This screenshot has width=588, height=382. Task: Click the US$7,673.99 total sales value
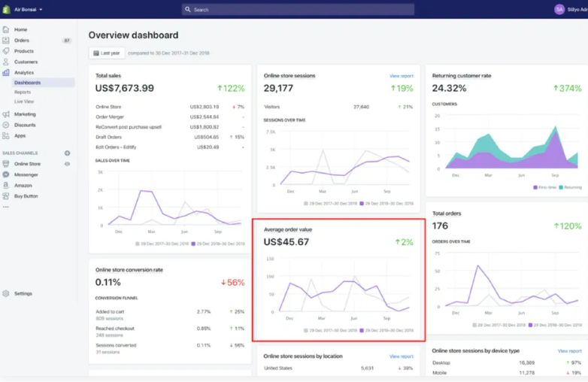[125, 89]
